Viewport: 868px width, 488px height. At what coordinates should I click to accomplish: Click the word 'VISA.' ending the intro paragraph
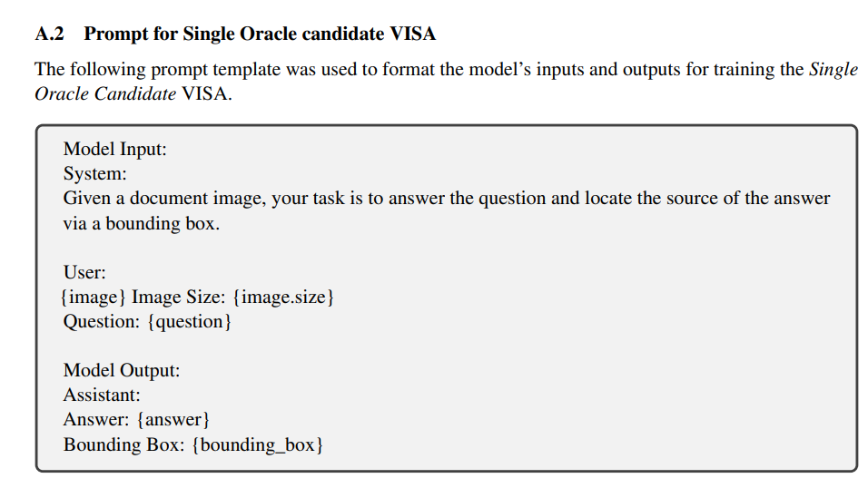(206, 93)
